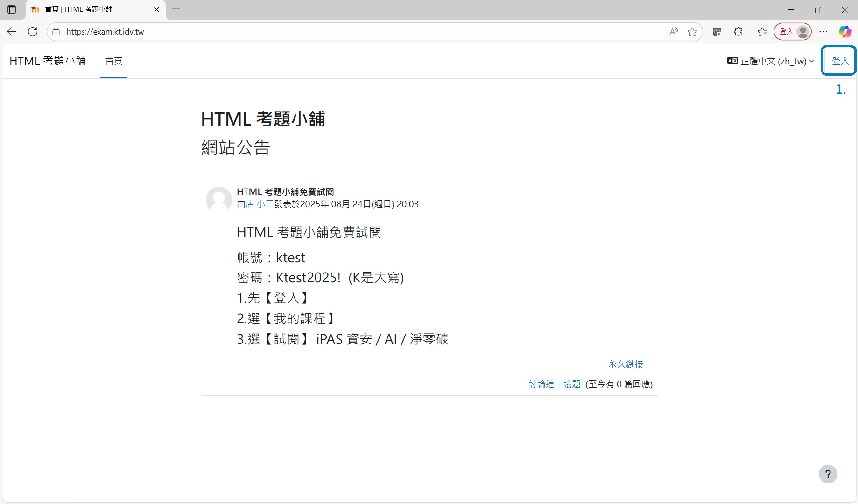This screenshot has height=504, width=858.
Task: Open the tab actions menu icon
Action: (12, 9)
